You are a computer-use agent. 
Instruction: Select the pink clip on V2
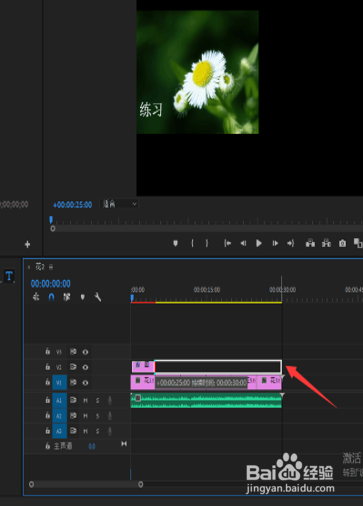click(143, 366)
